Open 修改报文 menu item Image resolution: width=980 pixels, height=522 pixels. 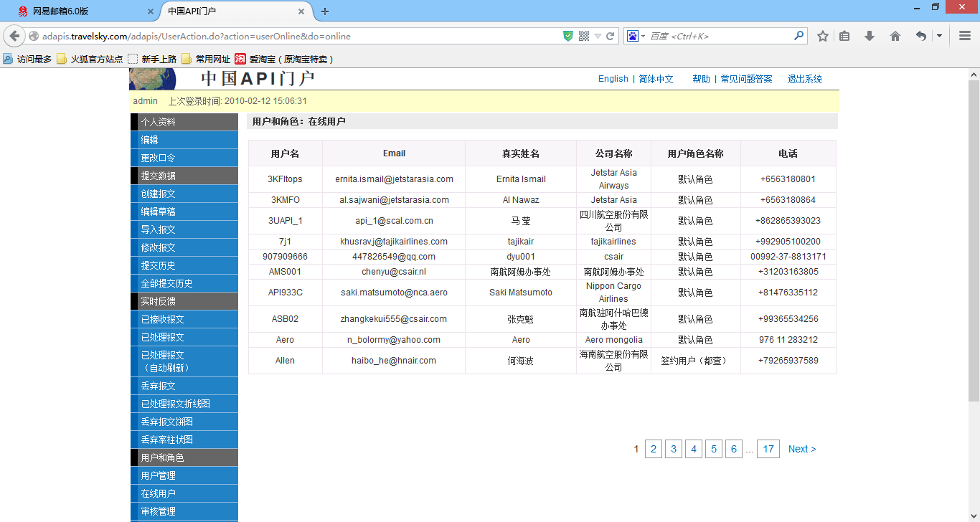(184, 247)
